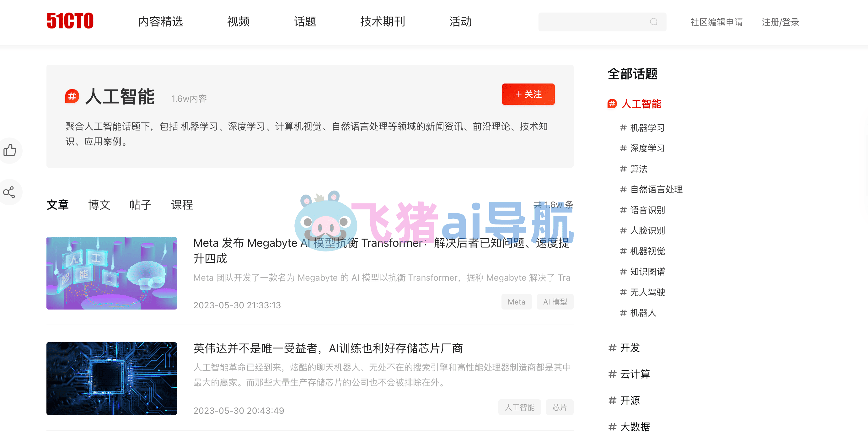Open the 视频 nav item
Image resolution: width=868 pixels, height=442 pixels.
[x=238, y=22]
